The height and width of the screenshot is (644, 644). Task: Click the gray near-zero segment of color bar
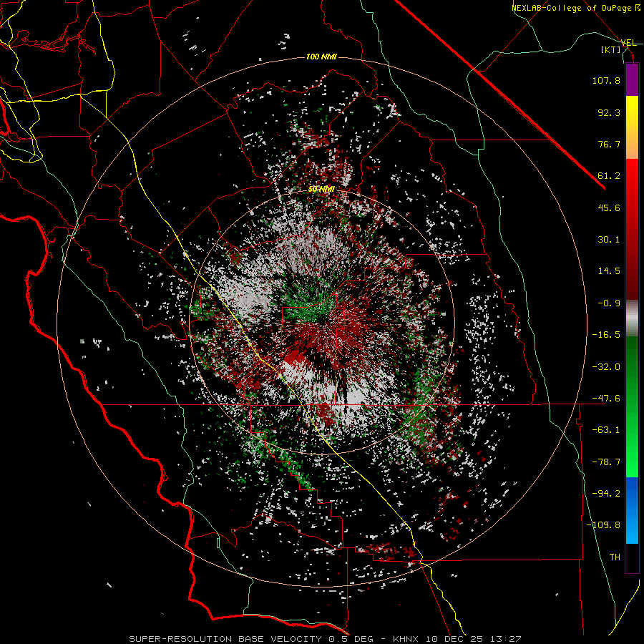click(x=632, y=318)
